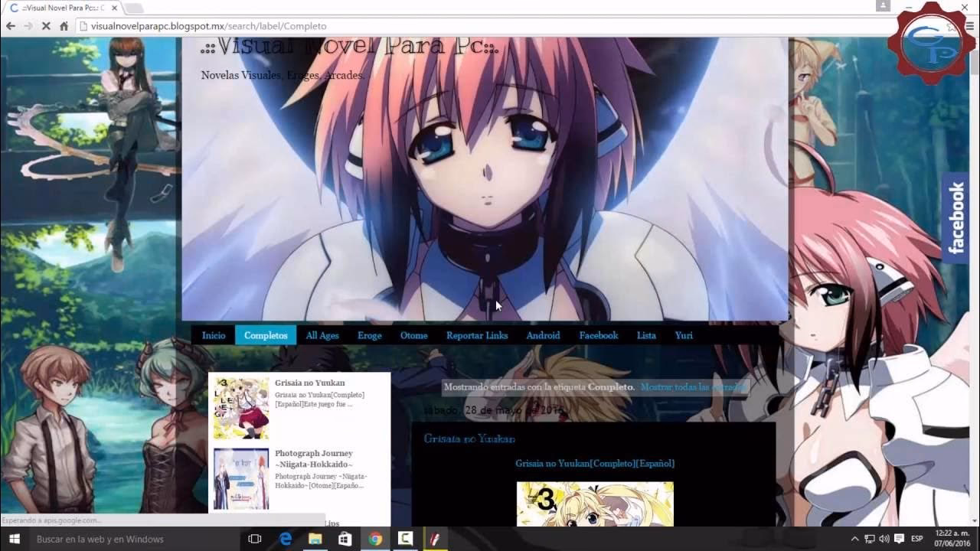Open Grisaia no Yuukan cover image

tap(595, 504)
